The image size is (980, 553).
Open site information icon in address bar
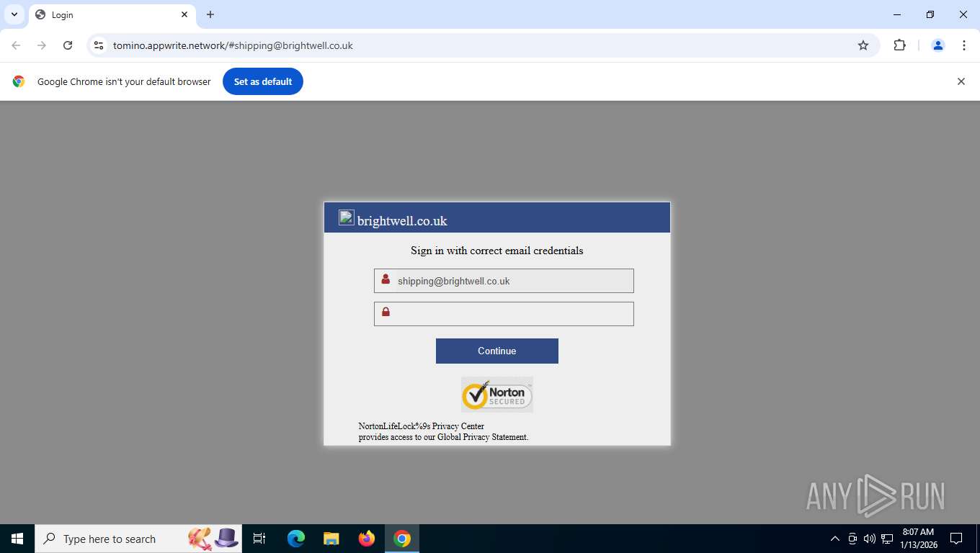click(x=99, y=45)
